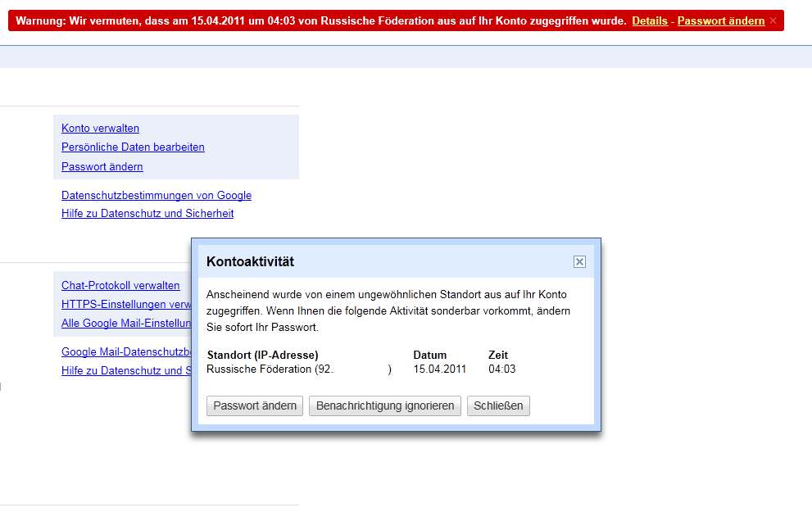This screenshot has width=812, height=512.
Task: Open the lower "Hilfe zu Datenschutz" sidebar link
Action: point(123,370)
